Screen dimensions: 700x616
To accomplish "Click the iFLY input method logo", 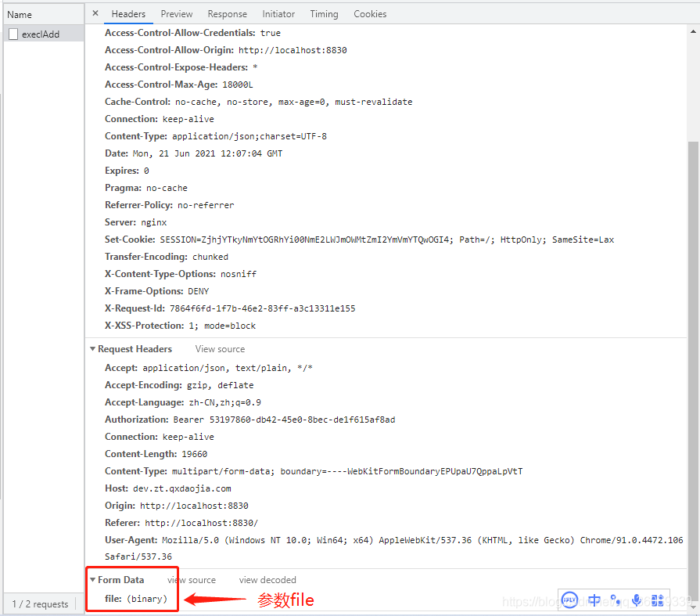I will (569, 599).
